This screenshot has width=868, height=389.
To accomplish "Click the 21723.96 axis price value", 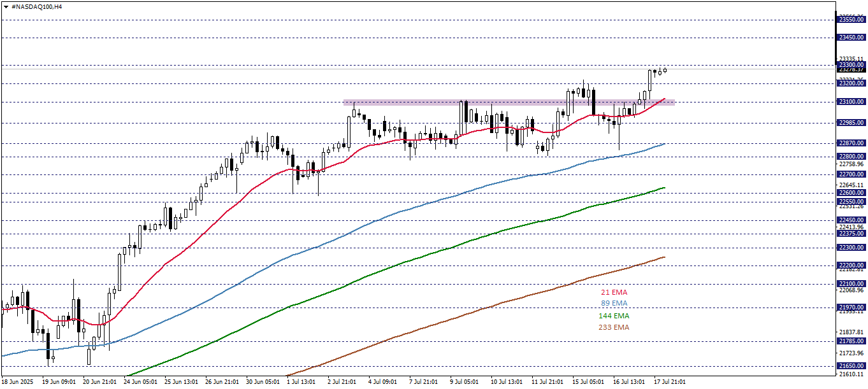I will coord(852,353).
